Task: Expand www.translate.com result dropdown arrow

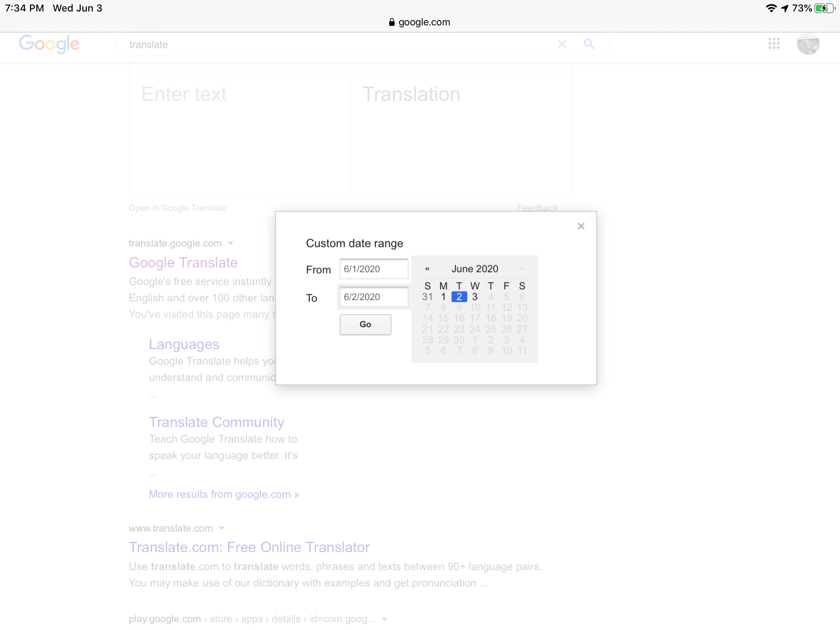Action: click(221, 528)
